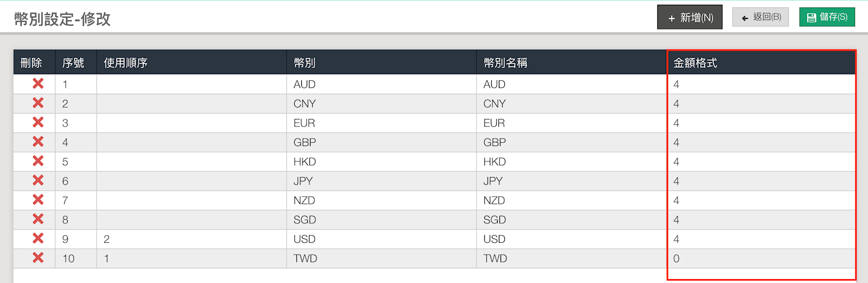Save changes with 儲存(S) button
The image size is (868, 283).
[827, 17]
